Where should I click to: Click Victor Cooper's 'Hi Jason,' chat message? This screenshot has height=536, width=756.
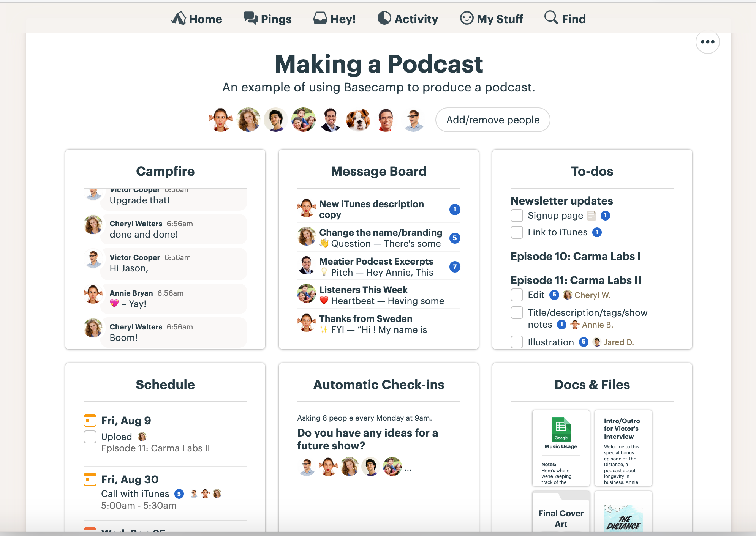[174, 263]
